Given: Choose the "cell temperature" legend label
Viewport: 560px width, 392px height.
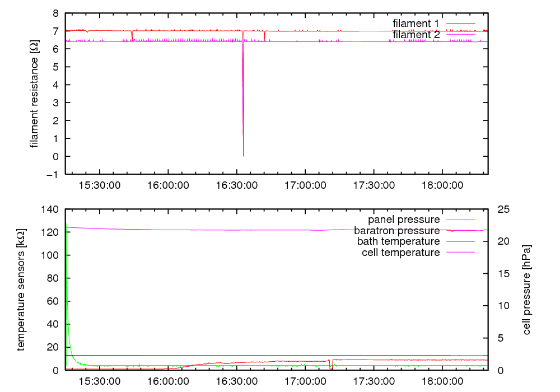Looking at the screenshot, I should [401, 253].
